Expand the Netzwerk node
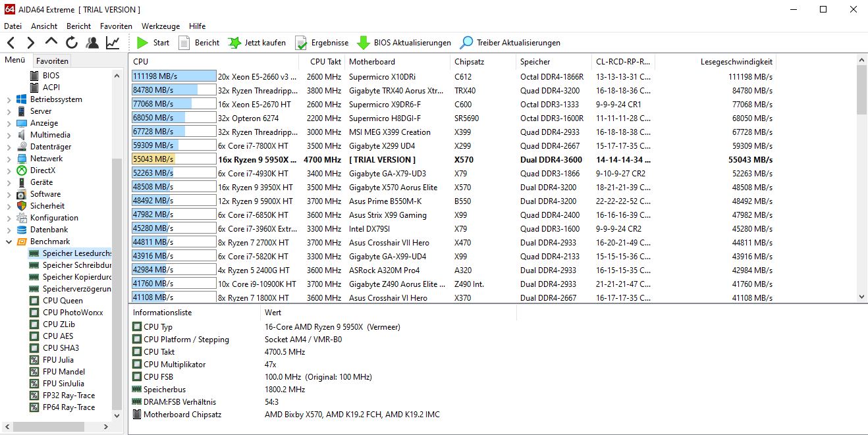The width and height of the screenshot is (868, 435). 9,159
